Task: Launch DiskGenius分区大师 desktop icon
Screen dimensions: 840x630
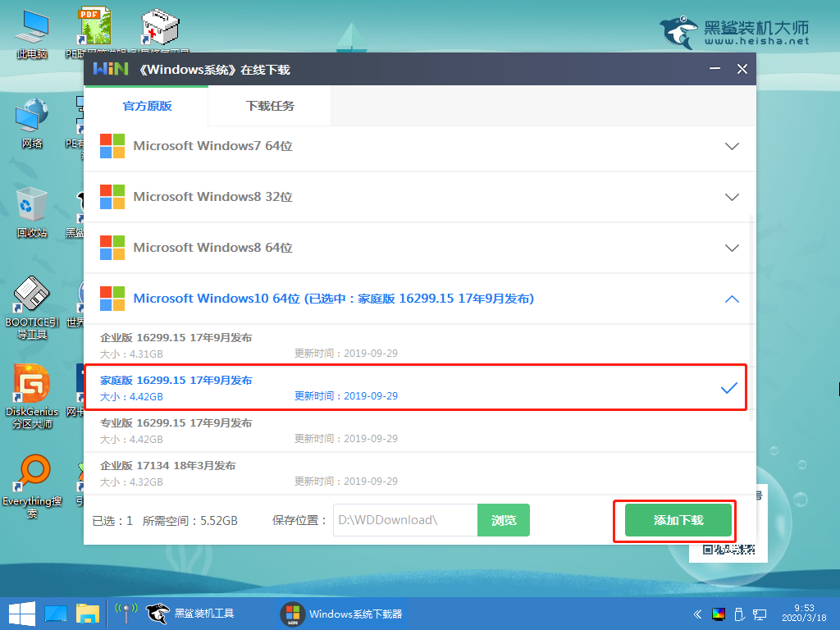Action: click(32, 396)
